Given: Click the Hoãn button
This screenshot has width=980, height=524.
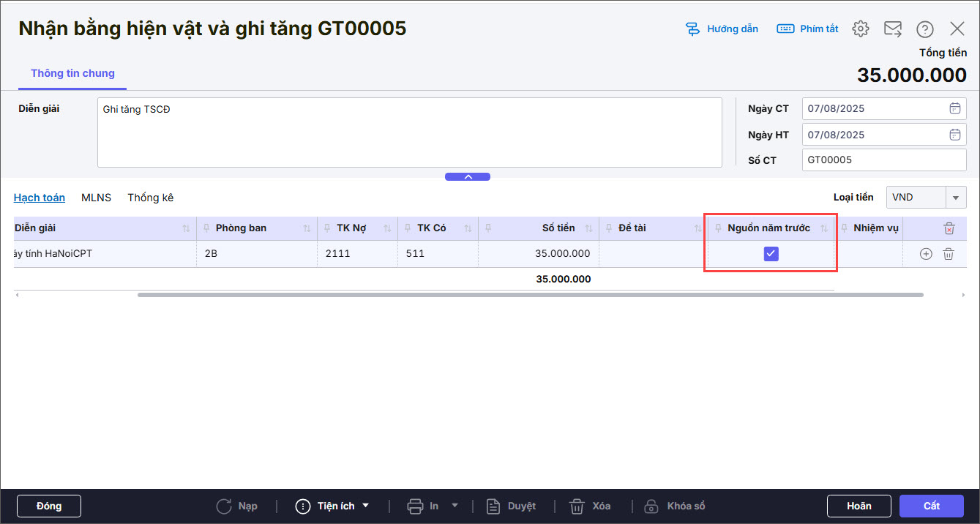Looking at the screenshot, I should [x=859, y=506].
